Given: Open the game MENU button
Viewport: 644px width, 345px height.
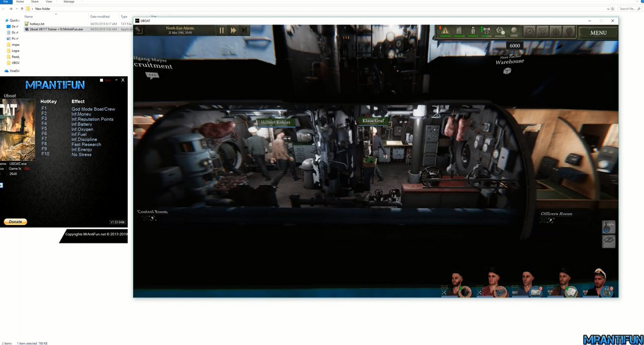Looking at the screenshot, I should click(x=598, y=33).
